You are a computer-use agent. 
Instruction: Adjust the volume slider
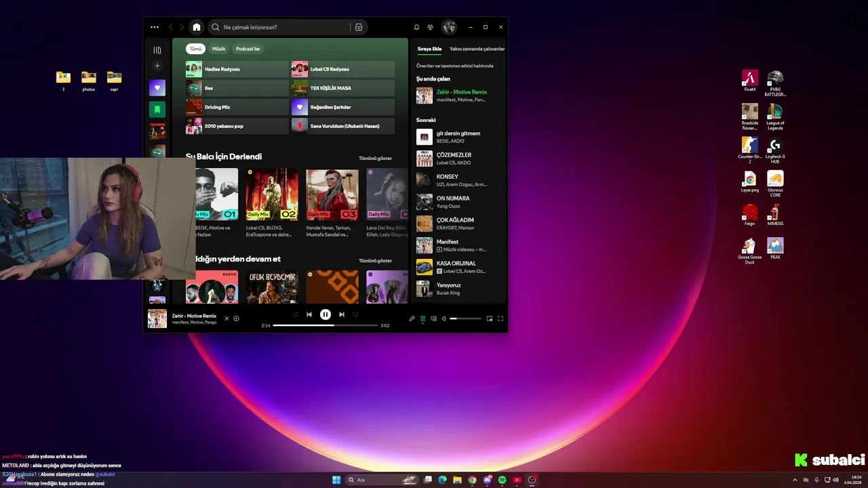(465, 319)
